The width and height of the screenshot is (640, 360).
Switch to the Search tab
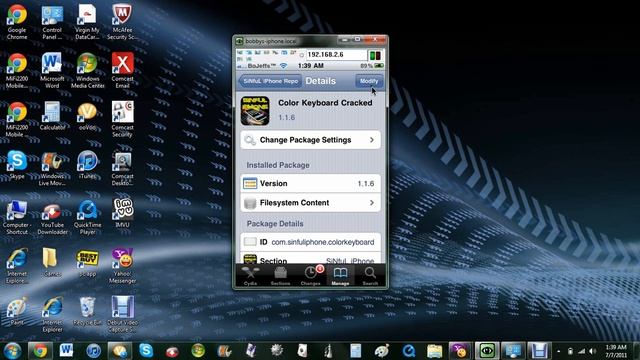[x=370, y=276]
